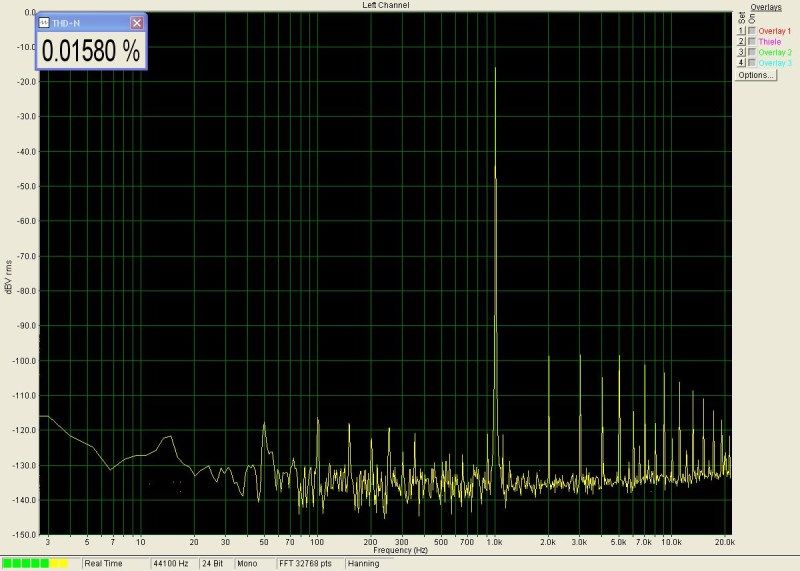
Task: Open the overlay Options dialog
Action: tap(756, 75)
